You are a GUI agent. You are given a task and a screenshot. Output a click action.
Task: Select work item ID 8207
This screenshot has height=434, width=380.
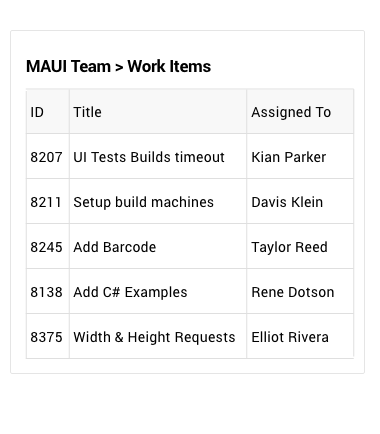[46, 157]
